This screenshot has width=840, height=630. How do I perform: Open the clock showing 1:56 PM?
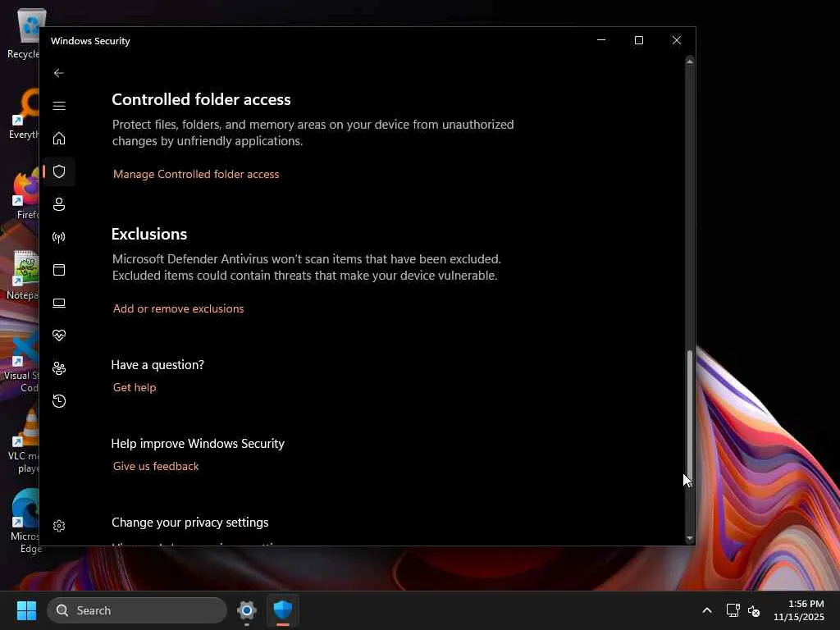point(799,610)
